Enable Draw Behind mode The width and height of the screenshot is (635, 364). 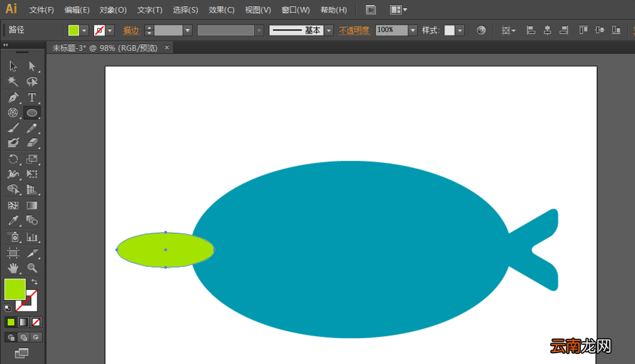(23, 337)
